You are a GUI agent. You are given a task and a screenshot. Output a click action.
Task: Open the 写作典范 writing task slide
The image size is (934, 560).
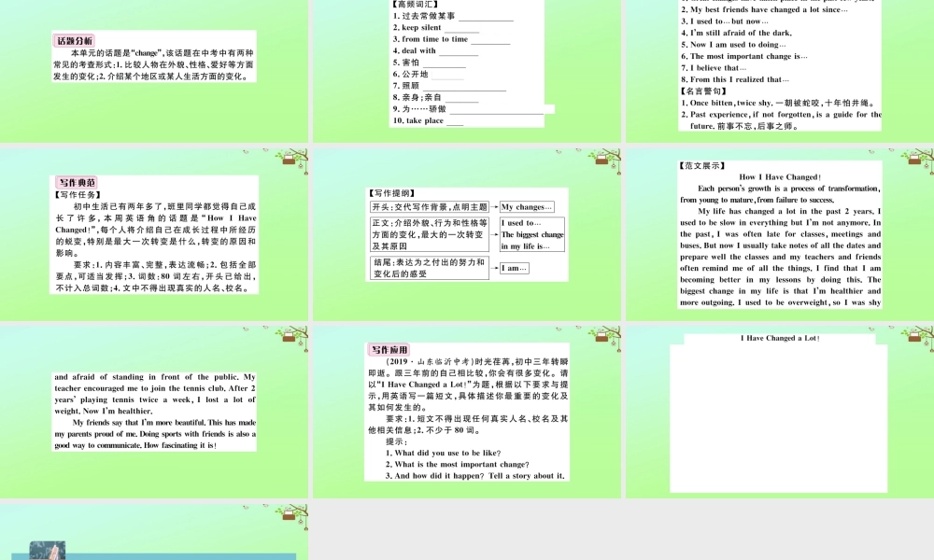point(154,234)
